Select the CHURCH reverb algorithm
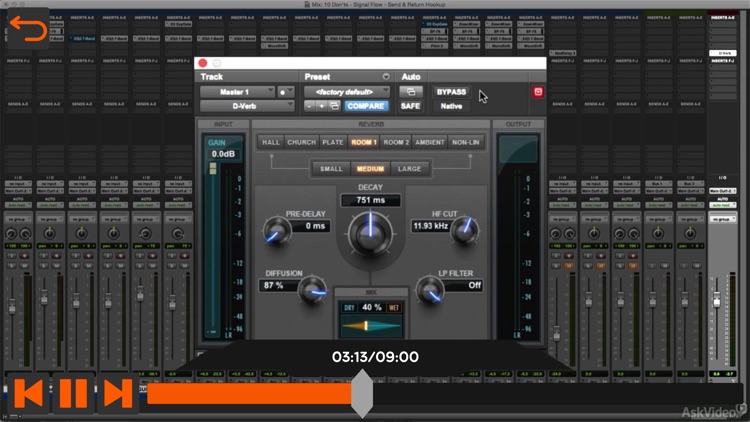The height and width of the screenshot is (422, 750). point(301,142)
